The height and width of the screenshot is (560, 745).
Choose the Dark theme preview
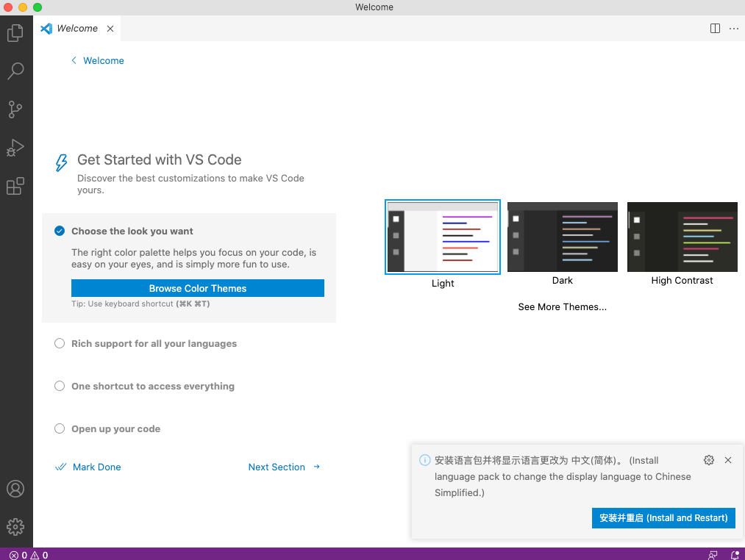[x=563, y=237]
